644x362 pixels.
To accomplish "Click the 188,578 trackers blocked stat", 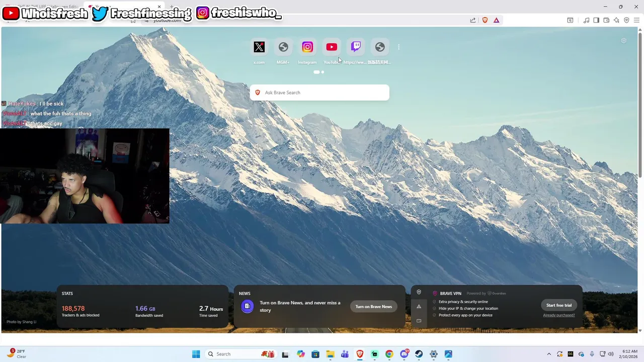I will pos(73,308).
